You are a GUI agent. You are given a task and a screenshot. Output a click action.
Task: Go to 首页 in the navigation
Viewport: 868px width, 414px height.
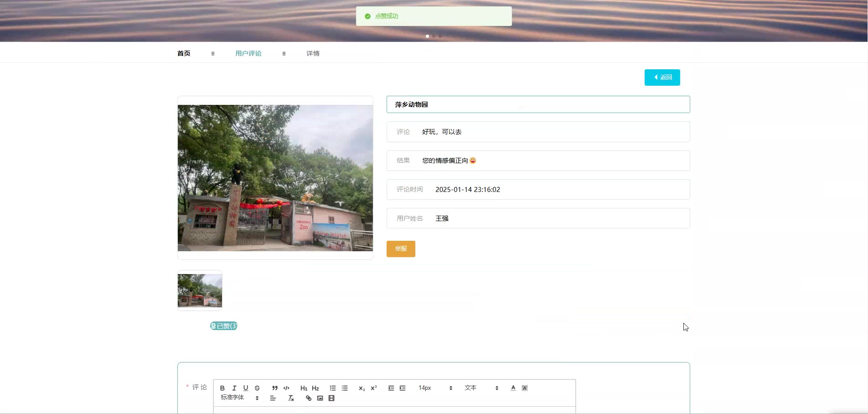[184, 53]
